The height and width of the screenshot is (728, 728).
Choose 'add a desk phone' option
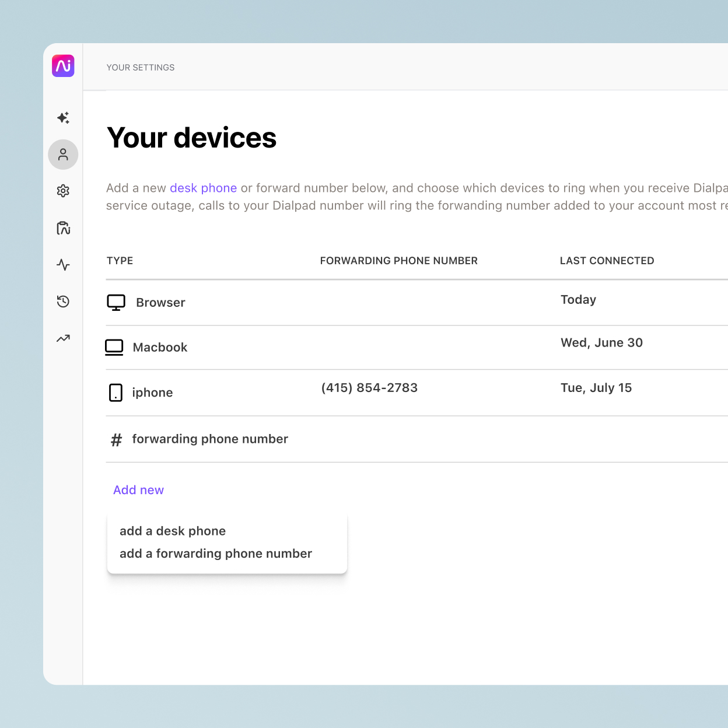click(x=173, y=531)
